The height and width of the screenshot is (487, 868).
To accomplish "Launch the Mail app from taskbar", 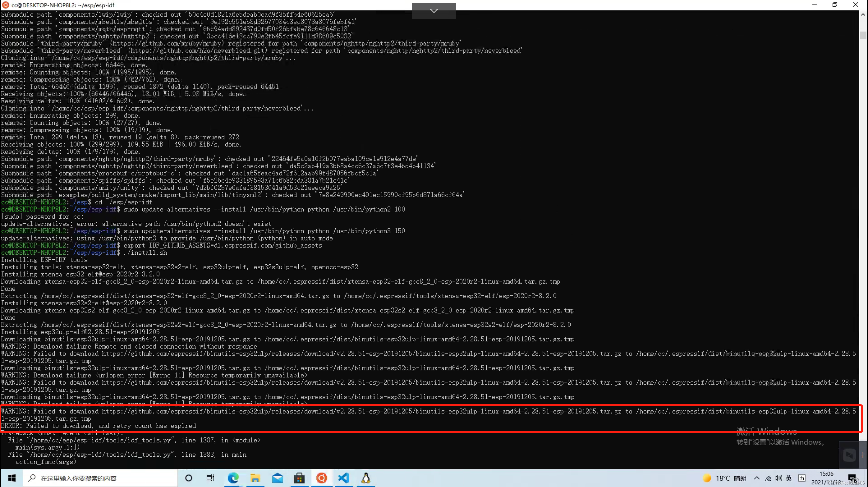I will [x=277, y=478].
